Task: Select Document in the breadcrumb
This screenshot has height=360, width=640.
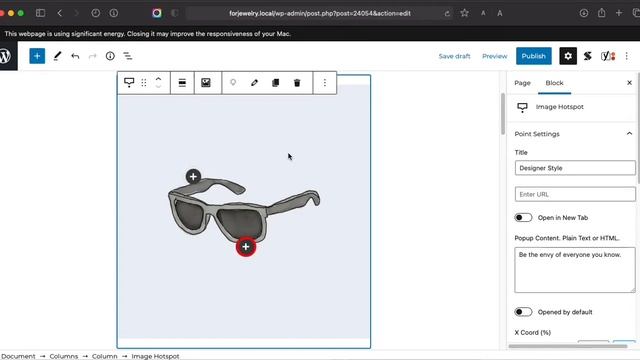Action: click(18, 356)
